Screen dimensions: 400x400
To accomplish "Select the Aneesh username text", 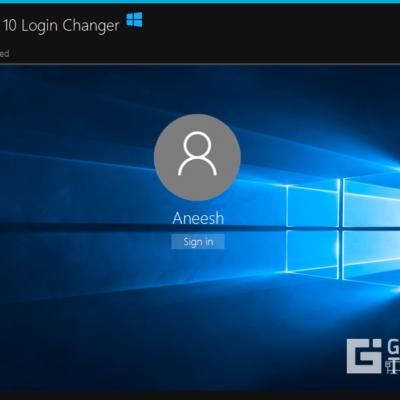I will point(198,219).
